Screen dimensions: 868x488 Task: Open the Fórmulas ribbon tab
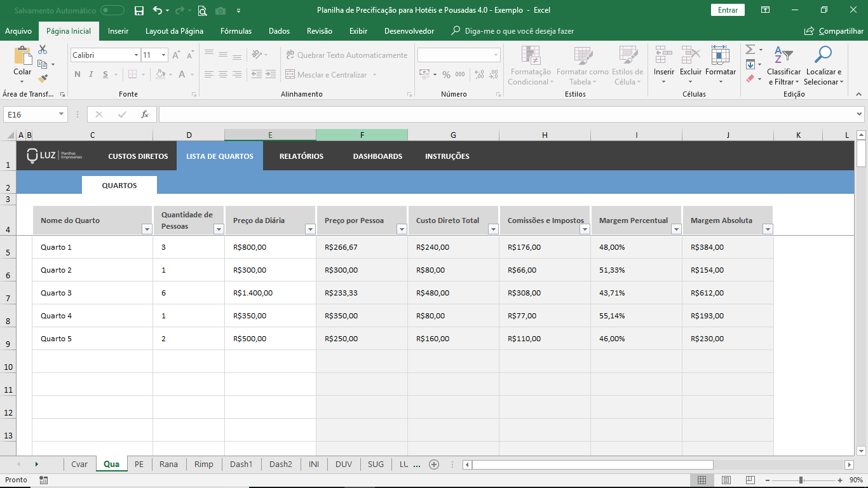[236, 31]
